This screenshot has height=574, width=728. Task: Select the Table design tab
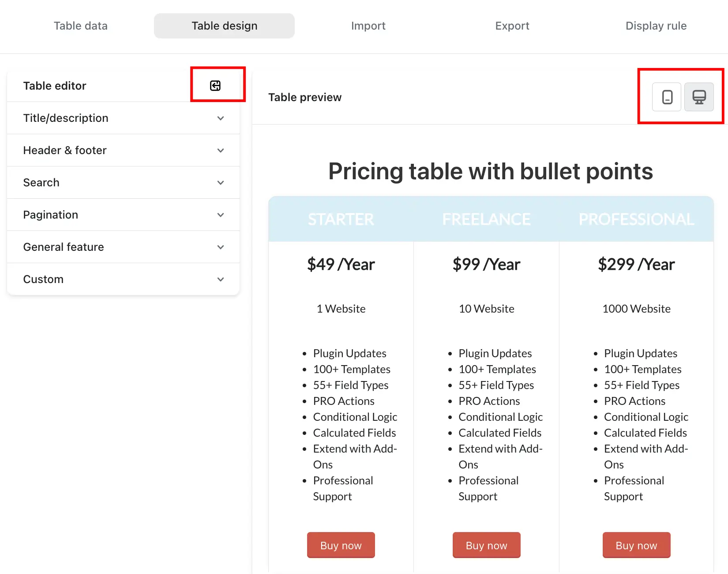(224, 26)
